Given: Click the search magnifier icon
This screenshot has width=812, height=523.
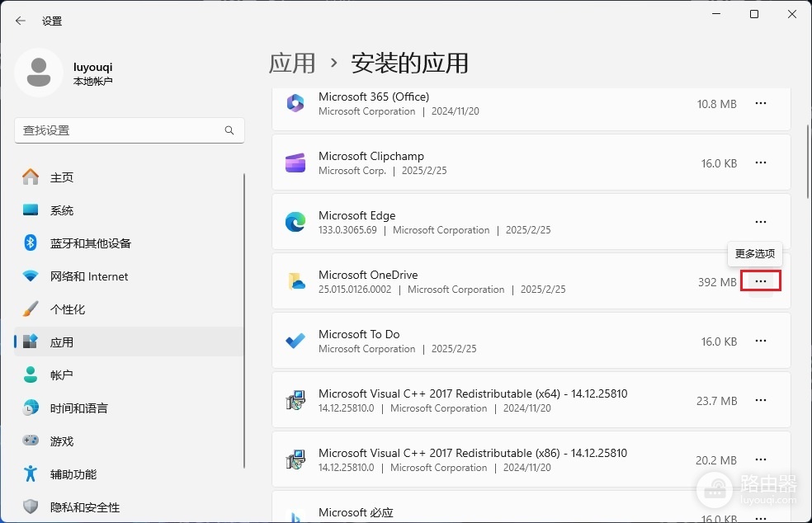Looking at the screenshot, I should 229,130.
